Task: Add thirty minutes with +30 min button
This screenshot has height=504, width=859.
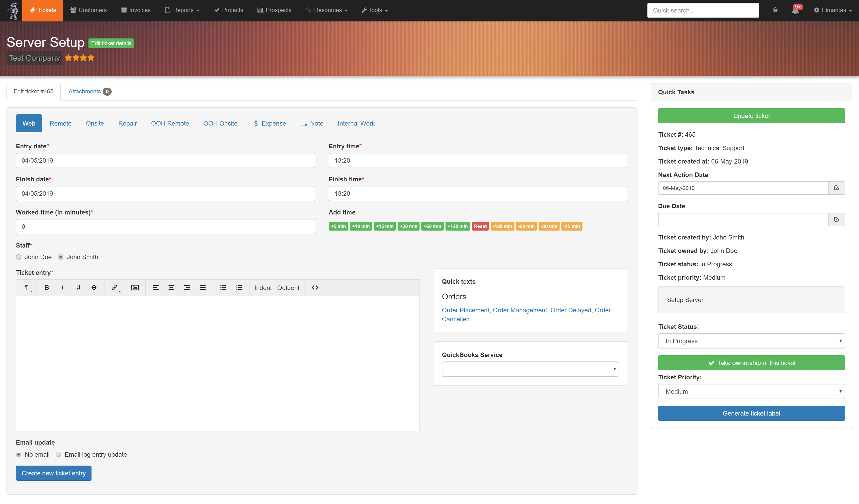Action: click(x=408, y=226)
